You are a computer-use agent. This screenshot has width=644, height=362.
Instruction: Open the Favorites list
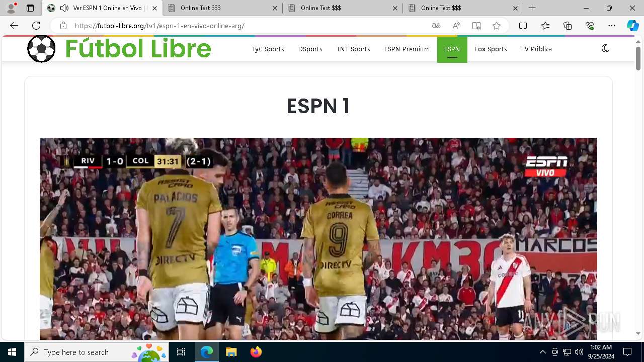coord(545,26)
